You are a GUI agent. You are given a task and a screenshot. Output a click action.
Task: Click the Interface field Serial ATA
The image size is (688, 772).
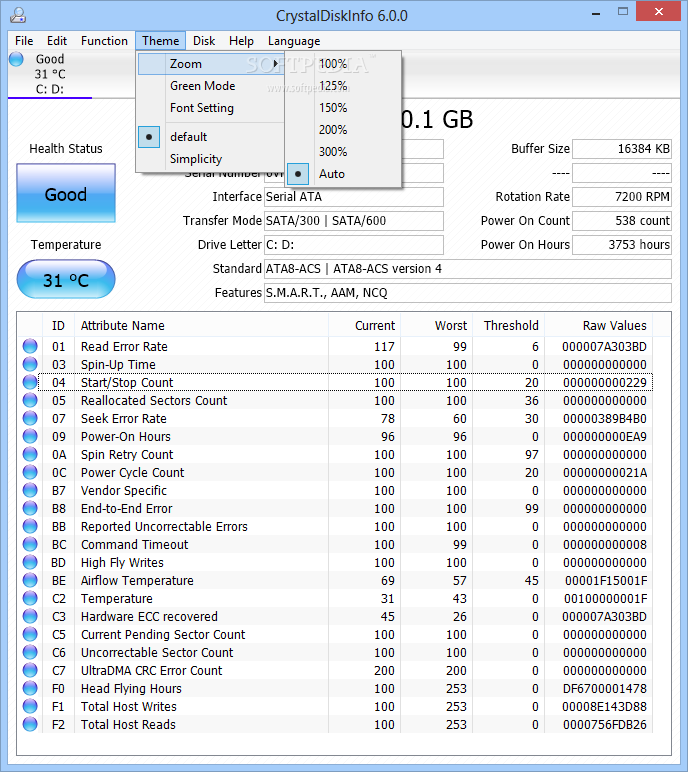[354, 197]
